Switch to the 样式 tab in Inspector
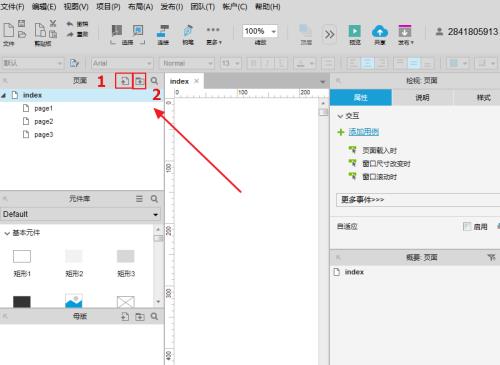 (x=483, y=98)
